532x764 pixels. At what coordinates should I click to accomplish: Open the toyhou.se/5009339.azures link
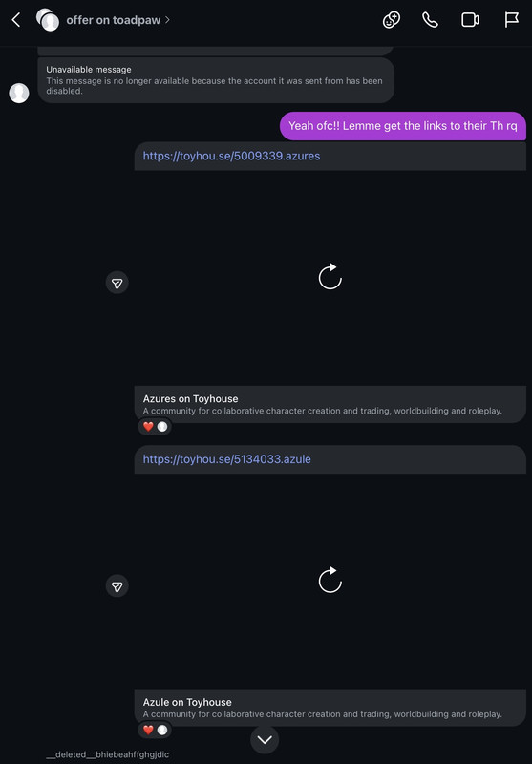pyautogui.click(x=231, y=156)
